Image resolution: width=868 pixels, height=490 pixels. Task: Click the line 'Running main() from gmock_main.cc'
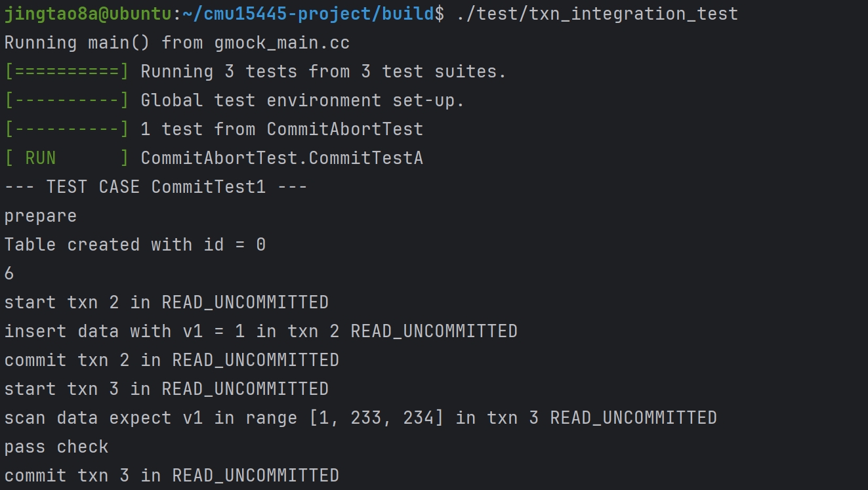tap(177, 43)
